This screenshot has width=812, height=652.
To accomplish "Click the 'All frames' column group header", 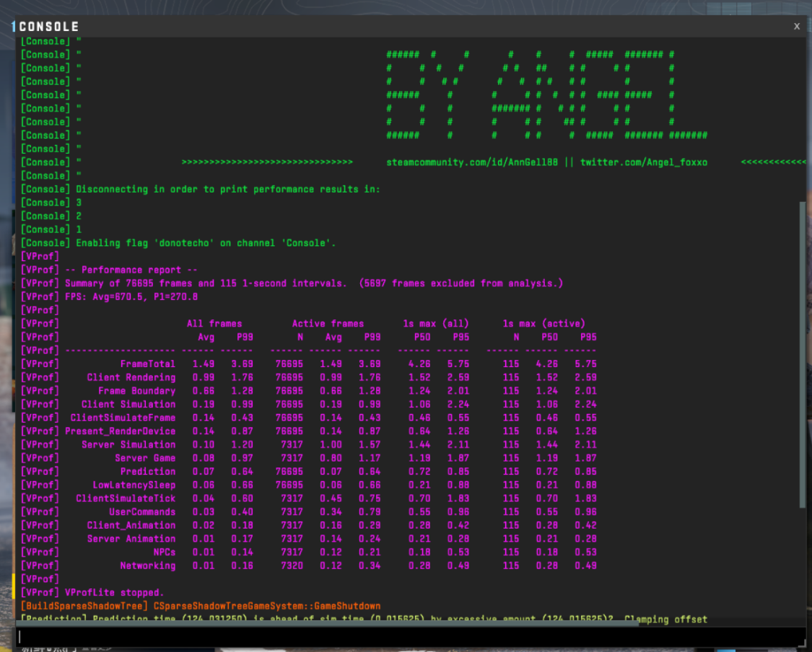I will (x=214, y=324).
